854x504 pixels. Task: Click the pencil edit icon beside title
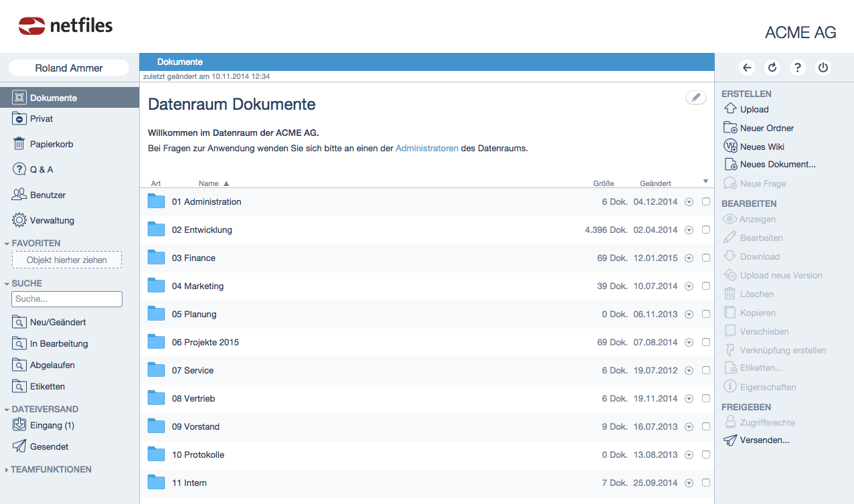coord(695,98)
